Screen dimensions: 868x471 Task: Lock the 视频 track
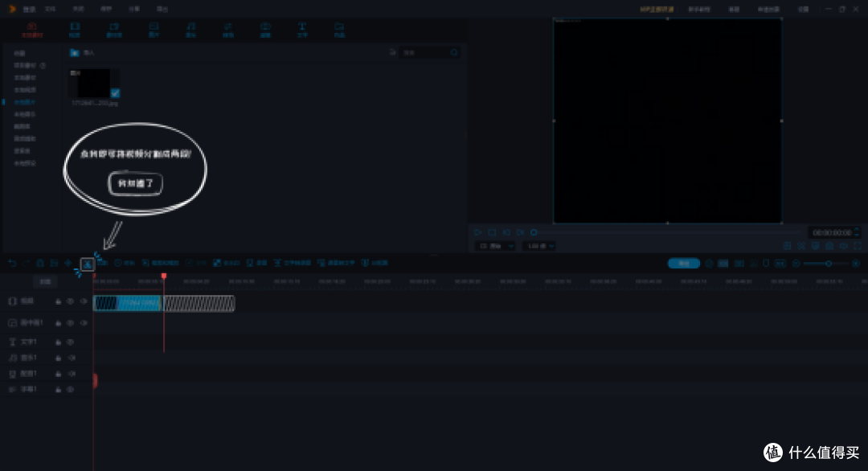[58, 301]
